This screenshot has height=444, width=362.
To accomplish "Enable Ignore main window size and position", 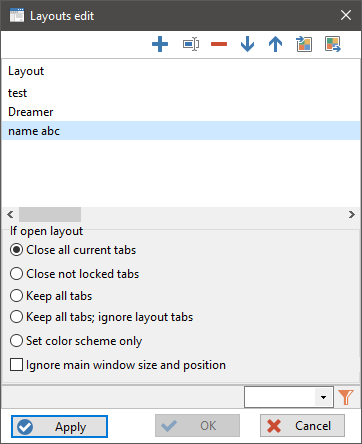I will 118,365.
